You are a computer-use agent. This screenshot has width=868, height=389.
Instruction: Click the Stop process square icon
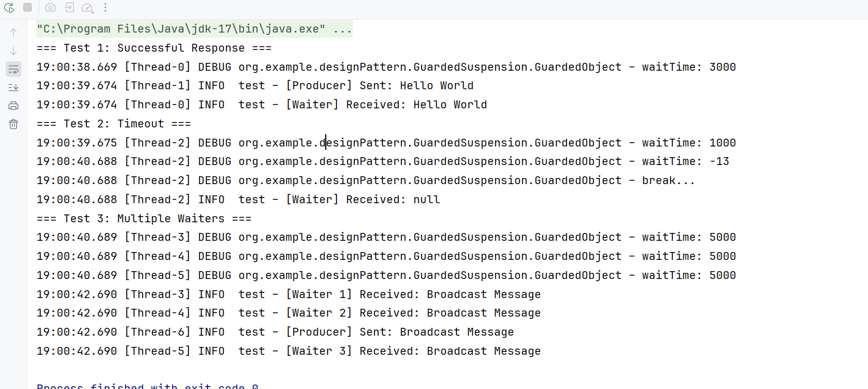pos(27,7)
